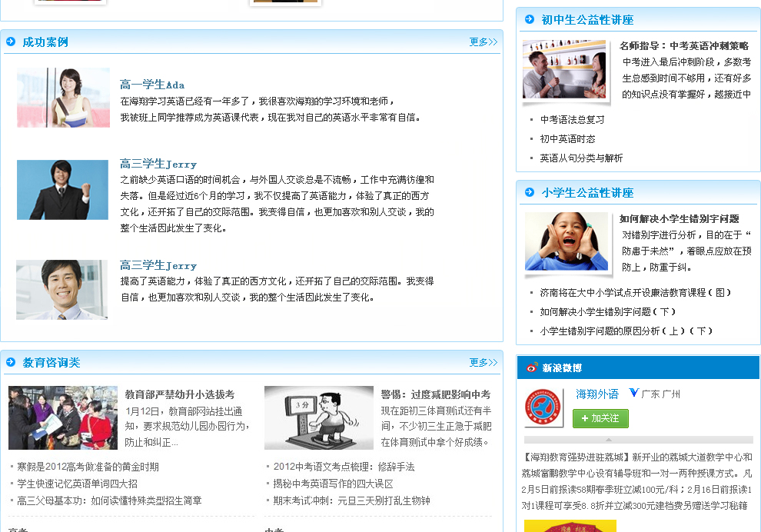Open the 中考语法总复习 link
761x532 pixels.
(572, 120)
